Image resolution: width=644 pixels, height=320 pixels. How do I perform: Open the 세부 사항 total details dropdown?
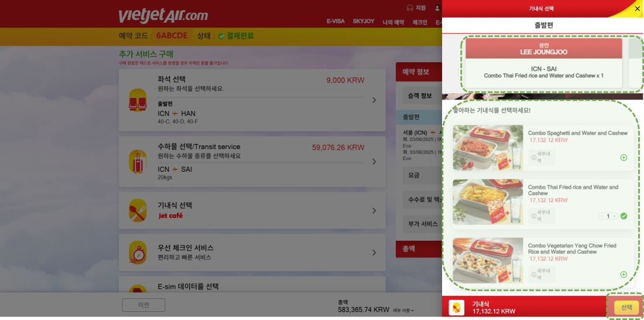(403, 310)
